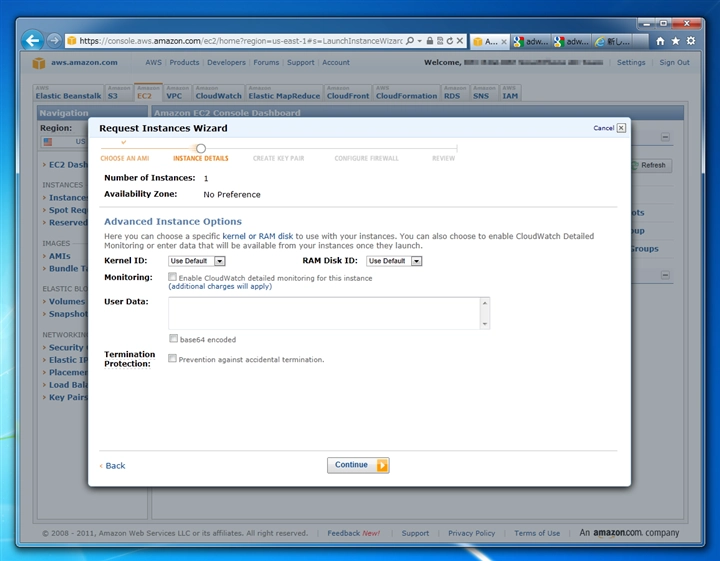Open additional charges will apply link

click(x=220, y=286)
